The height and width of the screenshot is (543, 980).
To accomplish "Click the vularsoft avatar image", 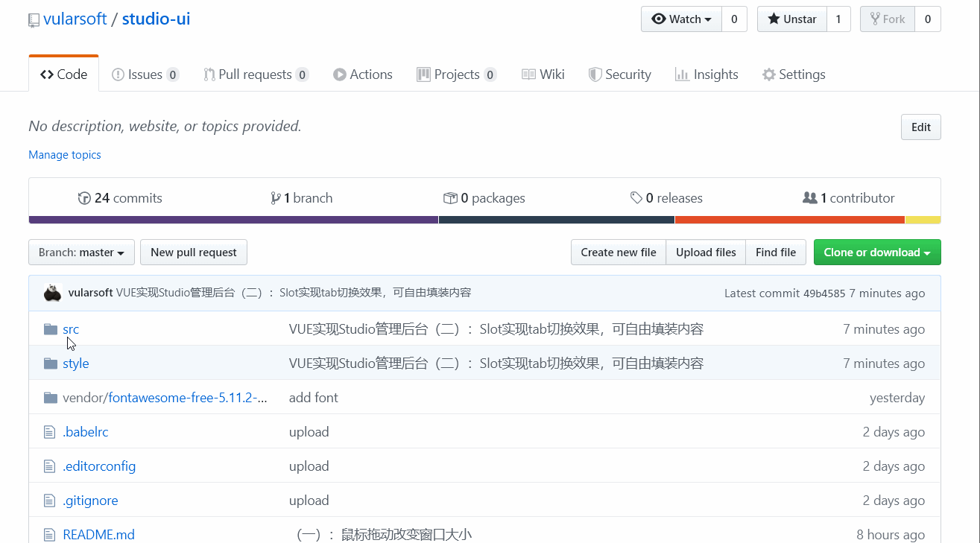I will click(52, 293).
